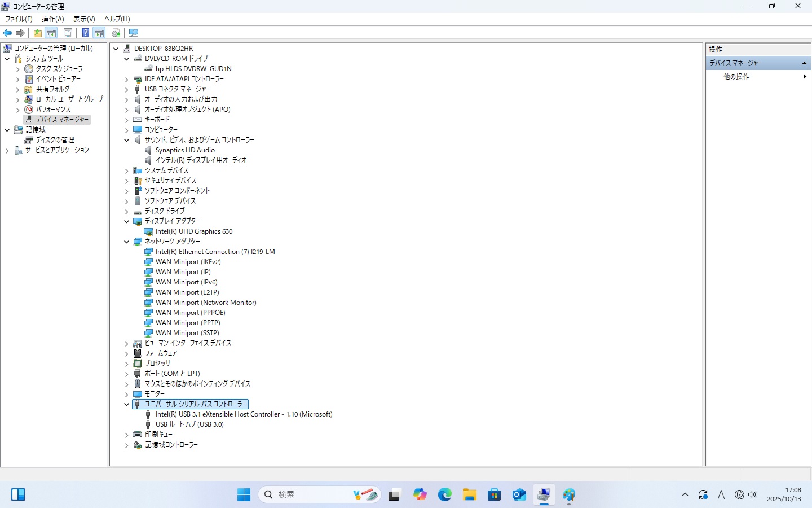The image size is (812, 508).
Task: Select Intel(R) UHD Graphics 630 device
Action: click(x=193, y=231)
